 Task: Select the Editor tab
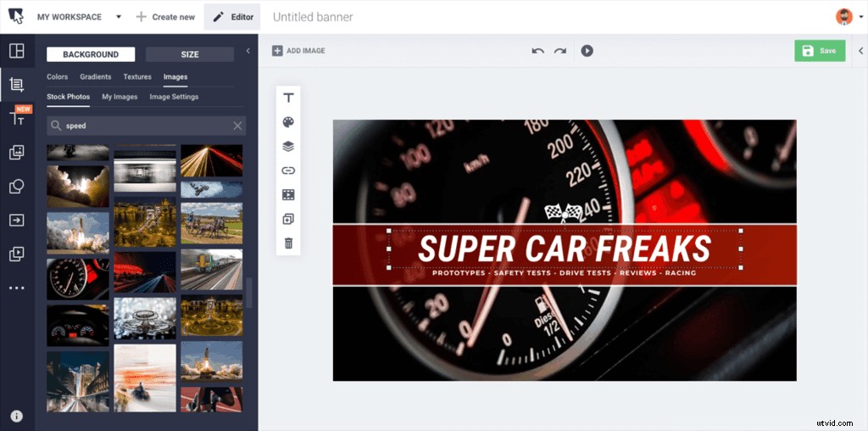[x=232, y=17]
